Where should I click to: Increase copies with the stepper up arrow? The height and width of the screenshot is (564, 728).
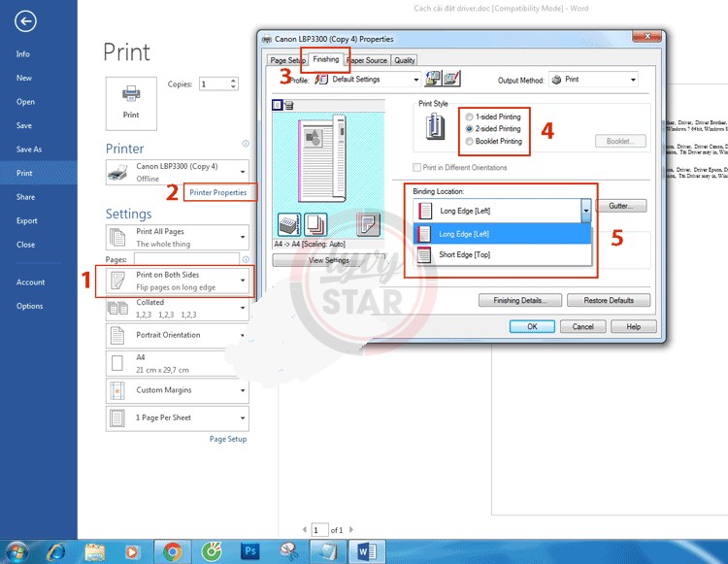tap(233, 81)
